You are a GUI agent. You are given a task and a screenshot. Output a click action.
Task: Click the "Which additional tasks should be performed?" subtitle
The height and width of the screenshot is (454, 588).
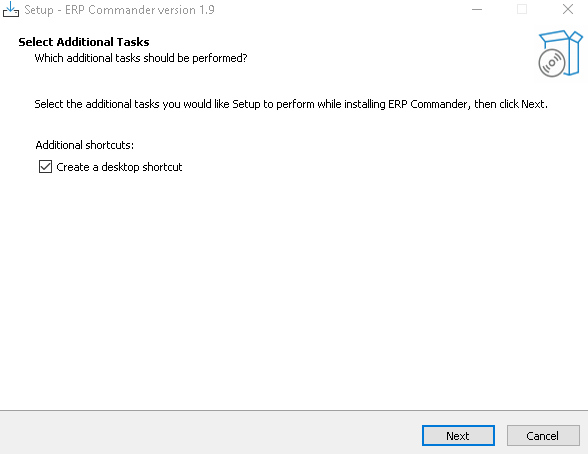(x=141, y=58)
